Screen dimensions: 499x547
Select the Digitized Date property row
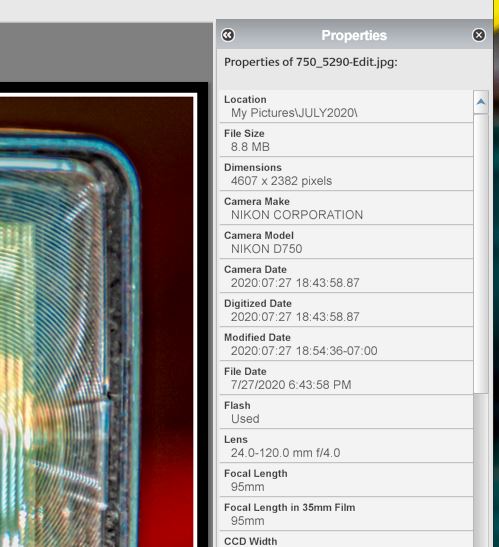[x=346, y=310]
